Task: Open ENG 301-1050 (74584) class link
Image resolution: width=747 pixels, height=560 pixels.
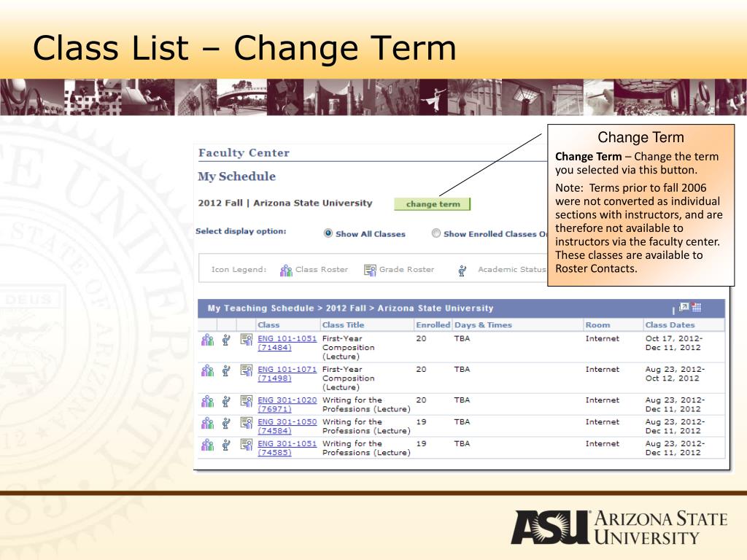Action: pyautogui.click(x=287, y=426)
